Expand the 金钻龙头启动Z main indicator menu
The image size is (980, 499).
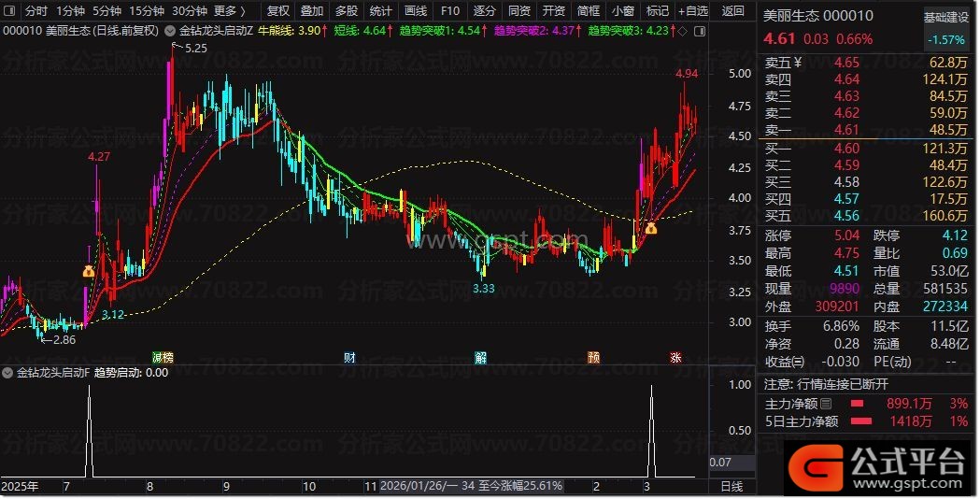[x=170, y=30]
